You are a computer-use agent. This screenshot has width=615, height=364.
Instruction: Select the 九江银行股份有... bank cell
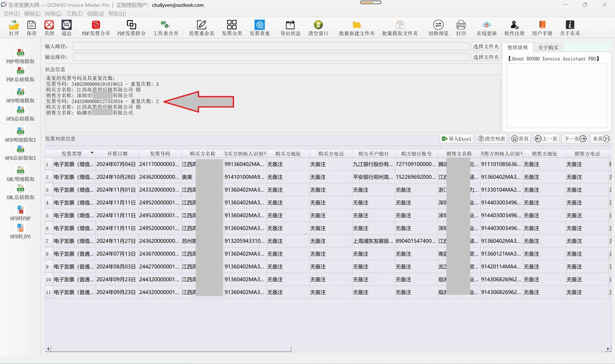373,164
